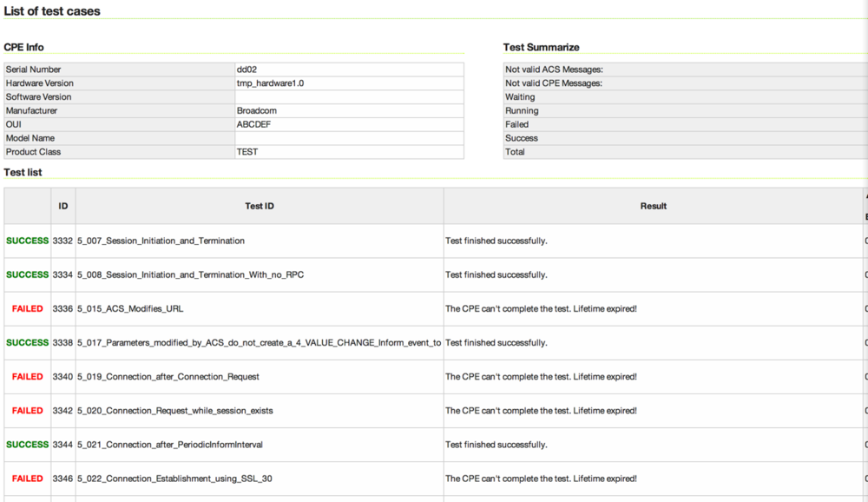
Task: Click SUCCESS status of test 3334
Action: point(27,274)
